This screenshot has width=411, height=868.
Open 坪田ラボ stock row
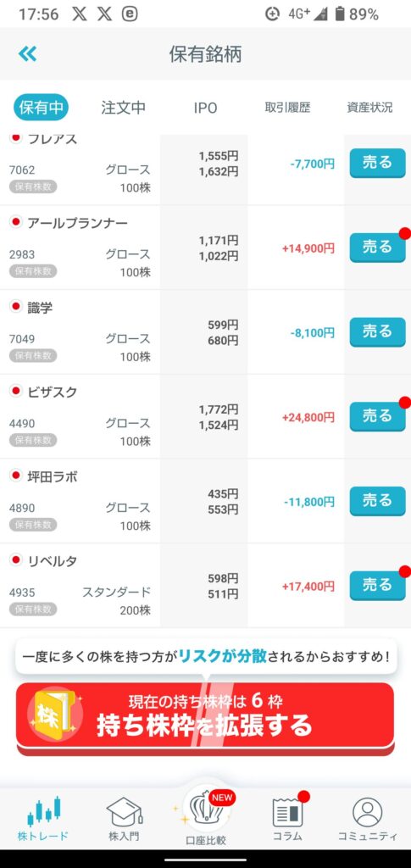coord(205,501)
